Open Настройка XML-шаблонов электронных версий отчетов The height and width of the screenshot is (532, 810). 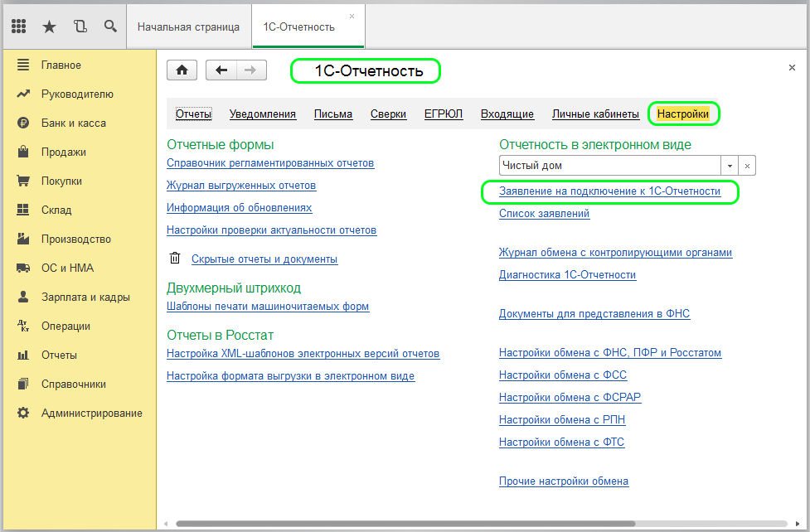pyautogui.click(x=303, y=354)
